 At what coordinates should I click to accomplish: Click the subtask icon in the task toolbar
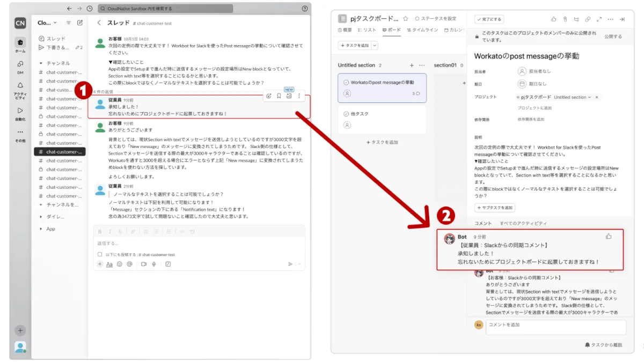click(x=577, y=19)
